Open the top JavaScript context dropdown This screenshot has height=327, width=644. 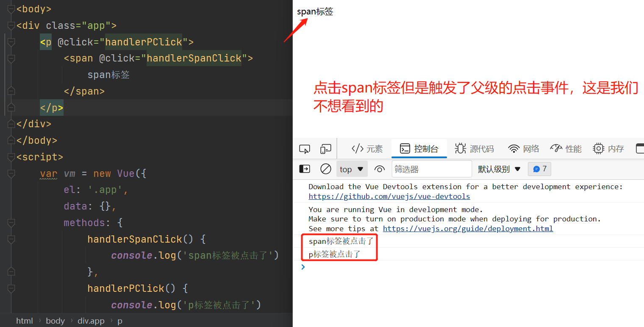[352, 169]
